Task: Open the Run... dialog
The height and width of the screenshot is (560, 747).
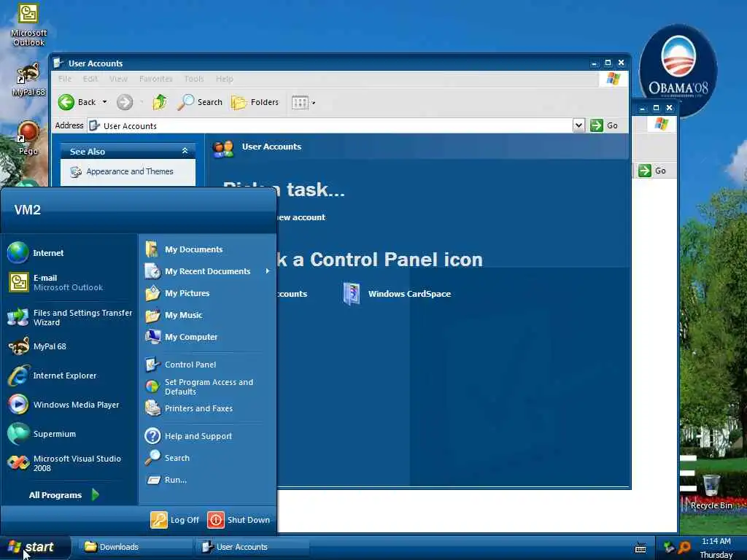Action: tap(208, 480)
